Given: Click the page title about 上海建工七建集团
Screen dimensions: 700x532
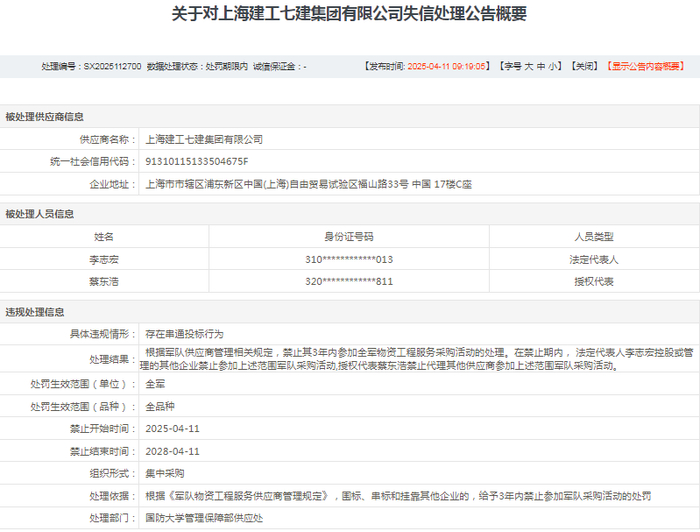Looking at the screenshot, I should click(349, 14).
